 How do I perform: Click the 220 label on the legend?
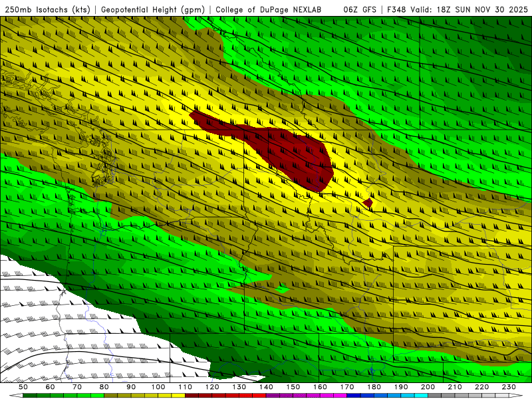point(481,387)
